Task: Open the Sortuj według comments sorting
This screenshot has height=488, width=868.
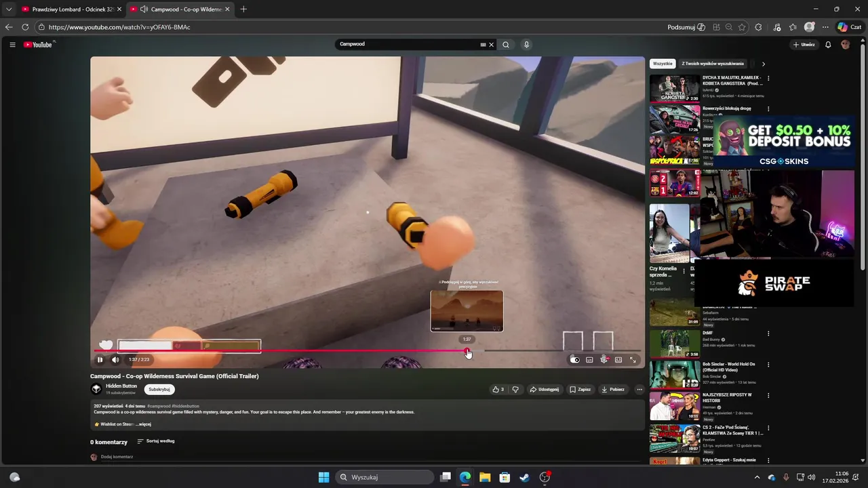Action: tap(156, 441)
